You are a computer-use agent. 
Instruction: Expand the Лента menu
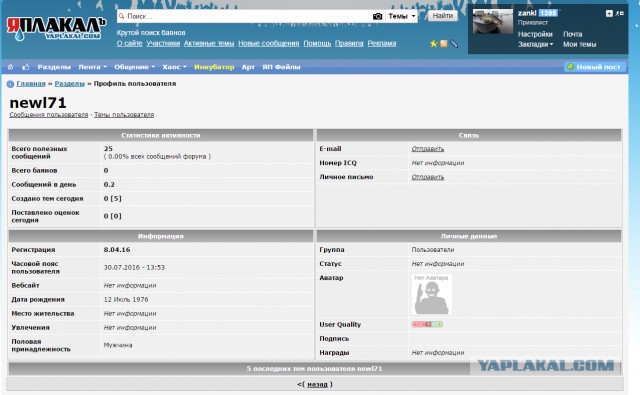(92, 67)
